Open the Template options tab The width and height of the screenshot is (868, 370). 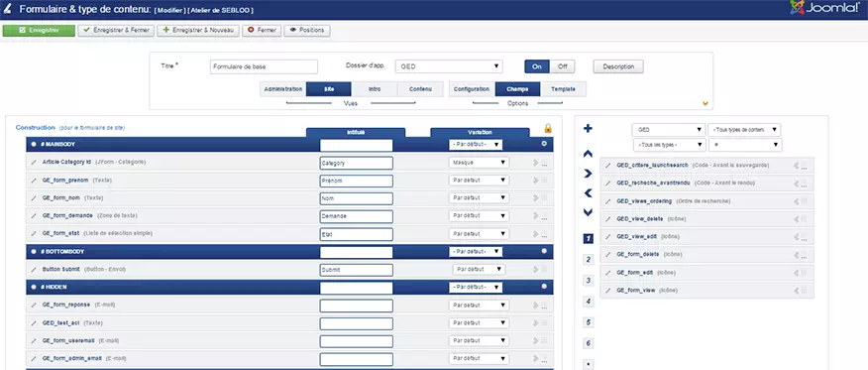563,89
